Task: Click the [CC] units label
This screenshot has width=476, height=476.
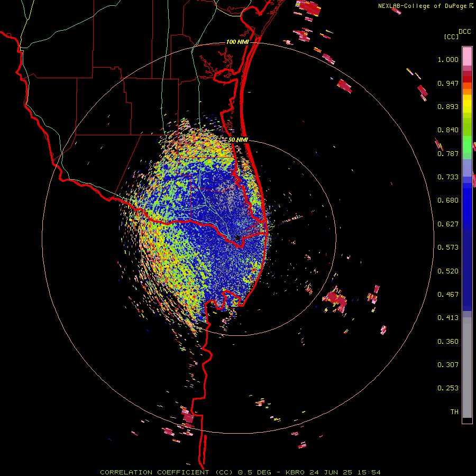Action: 451,36
